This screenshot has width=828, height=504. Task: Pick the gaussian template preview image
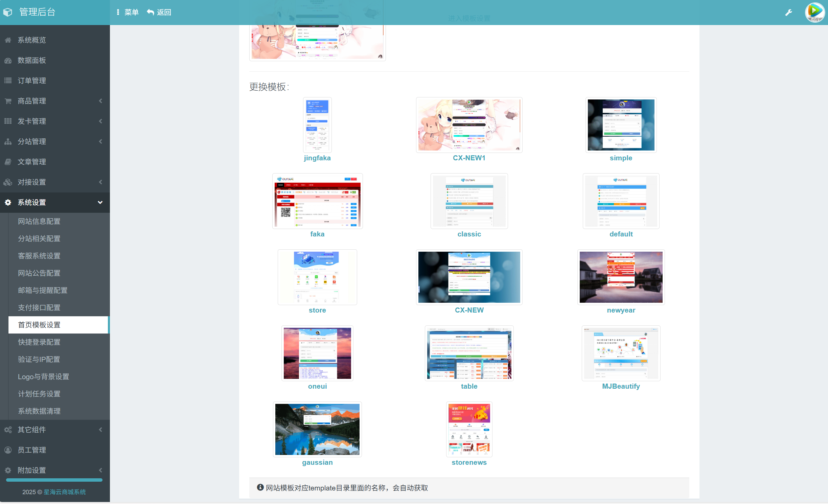317,429
